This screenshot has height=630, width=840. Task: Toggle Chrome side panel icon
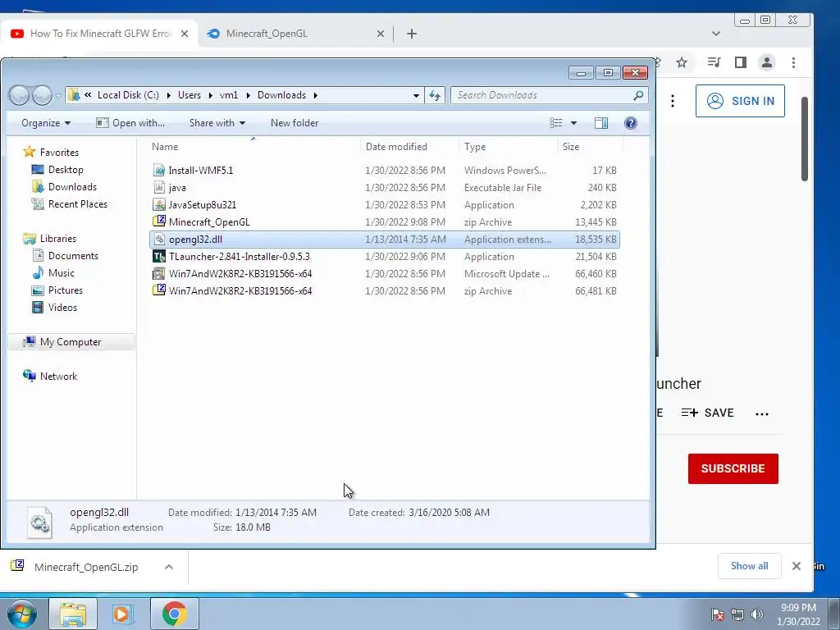point(741,62)
